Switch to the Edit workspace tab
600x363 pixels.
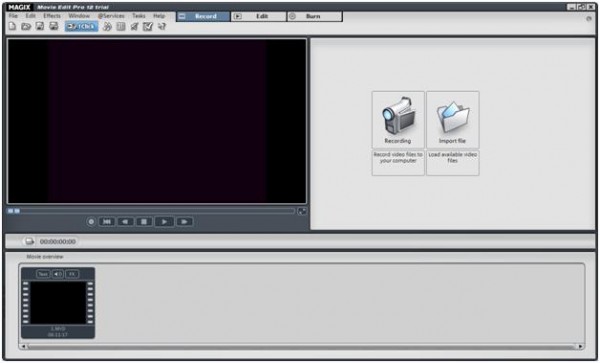pyautogui.click(x=259, y=16)
